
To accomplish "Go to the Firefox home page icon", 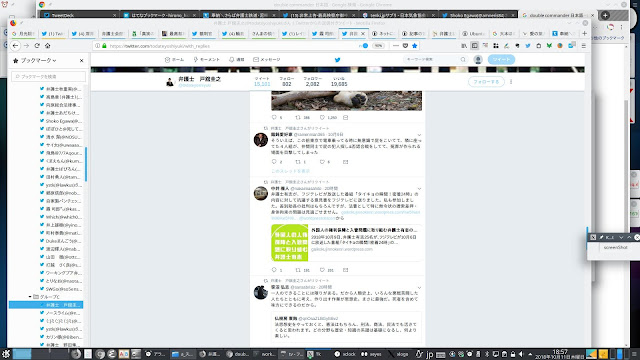I will pyautogui.click(x=47, y=46).
